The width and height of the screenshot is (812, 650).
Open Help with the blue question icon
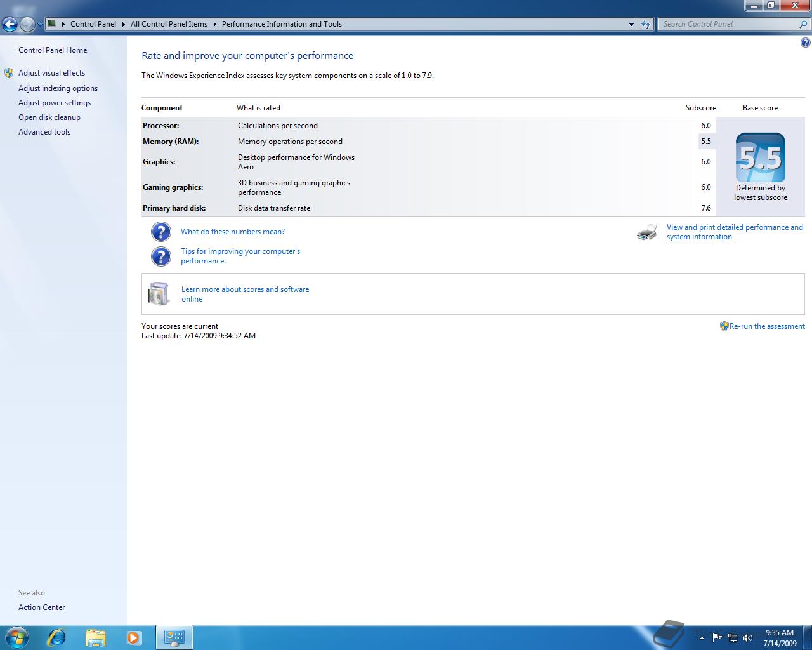click(x=805, y=43)
